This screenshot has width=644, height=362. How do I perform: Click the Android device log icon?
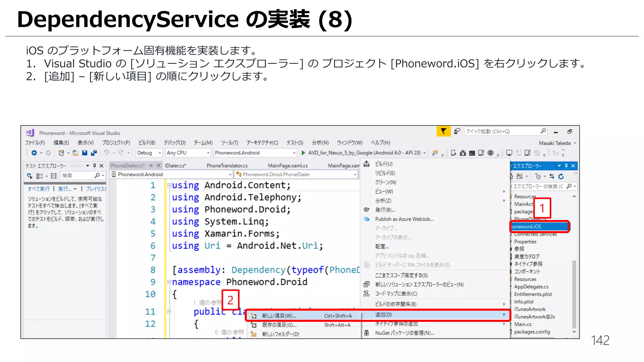(481, 153)
